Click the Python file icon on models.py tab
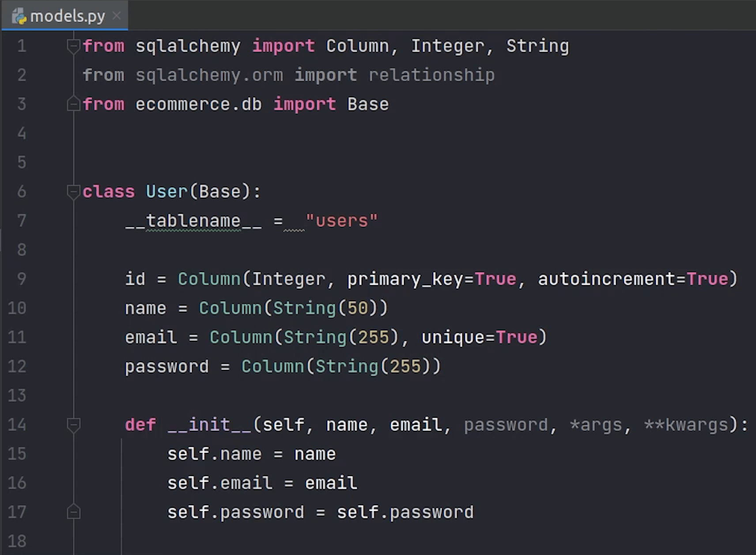The height and width of the screenshot is (555, 756). 19,16
